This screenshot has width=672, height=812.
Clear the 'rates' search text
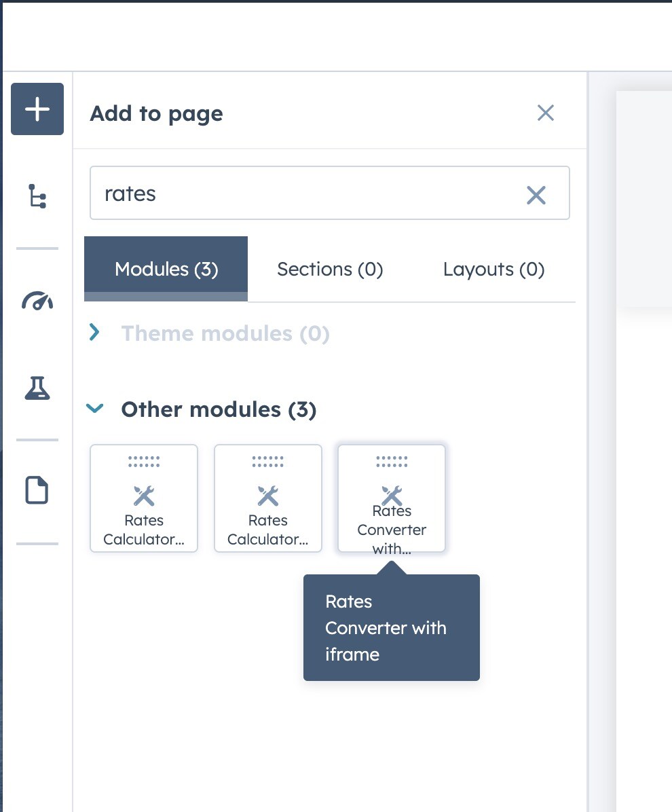536,196
